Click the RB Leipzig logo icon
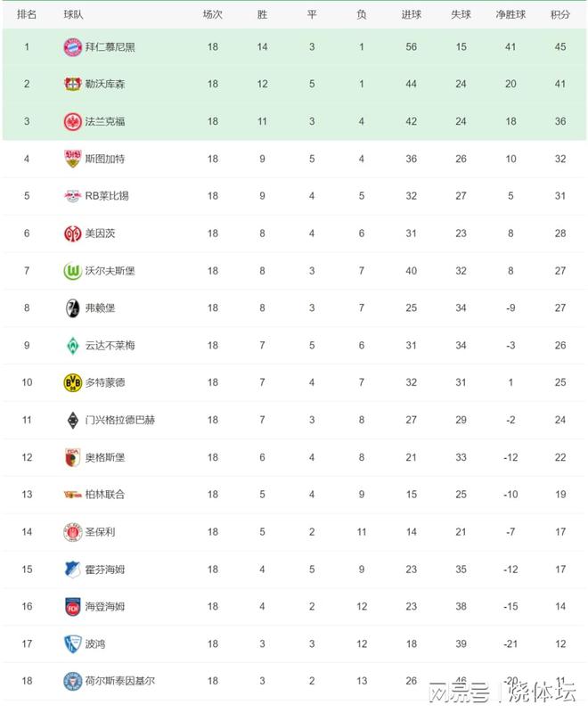 (x=72, y=196)
